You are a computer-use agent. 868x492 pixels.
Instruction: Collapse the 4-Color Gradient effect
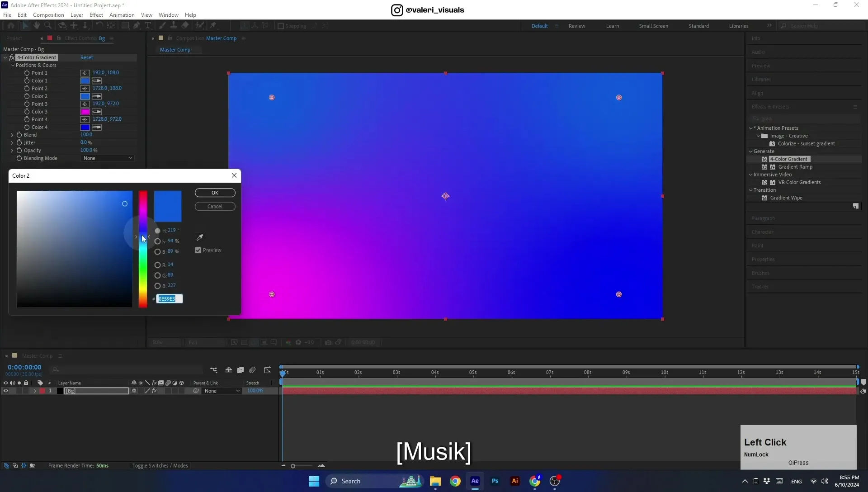(x=5, y=57)
